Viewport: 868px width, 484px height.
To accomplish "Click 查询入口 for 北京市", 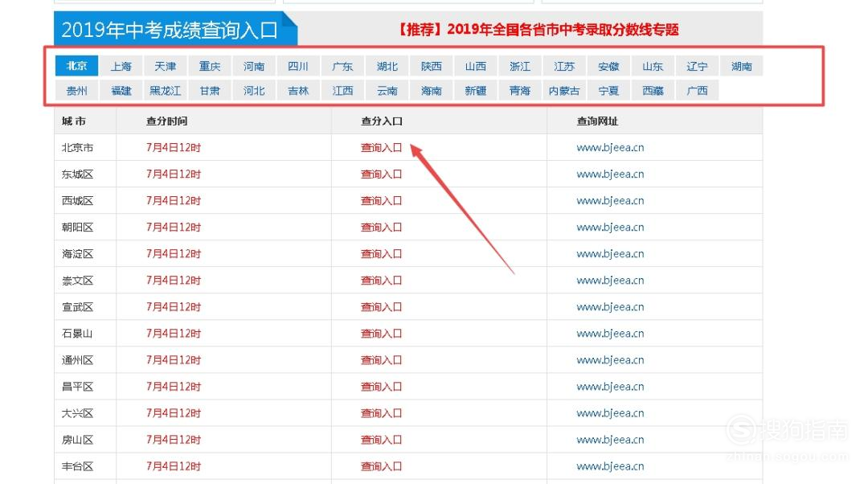I will [x=381, y=147].
